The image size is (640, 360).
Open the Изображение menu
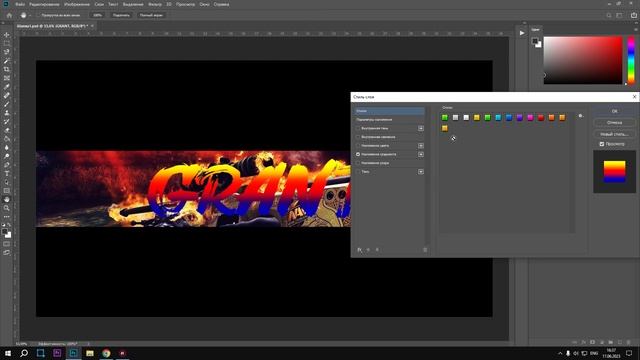pos(77,4)
